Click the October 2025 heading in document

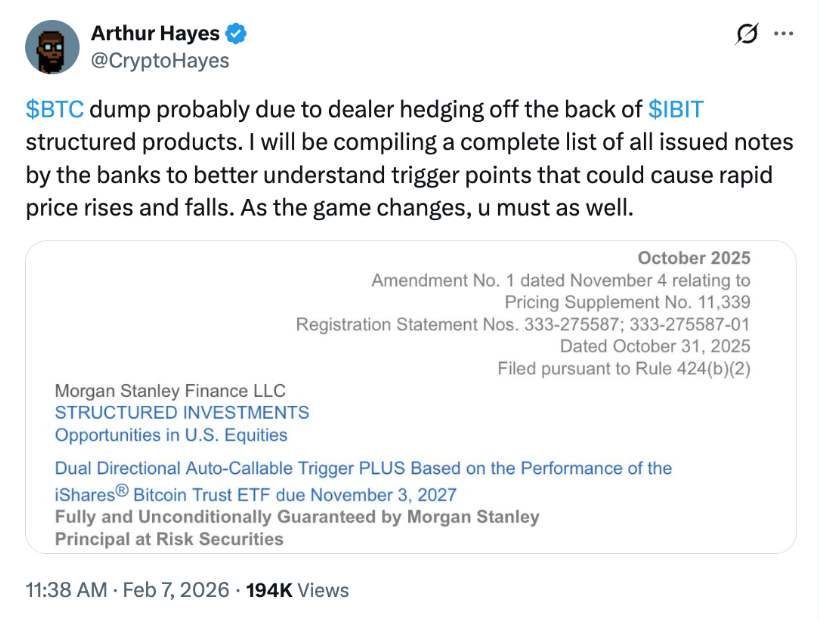click(x=693, y=258)
